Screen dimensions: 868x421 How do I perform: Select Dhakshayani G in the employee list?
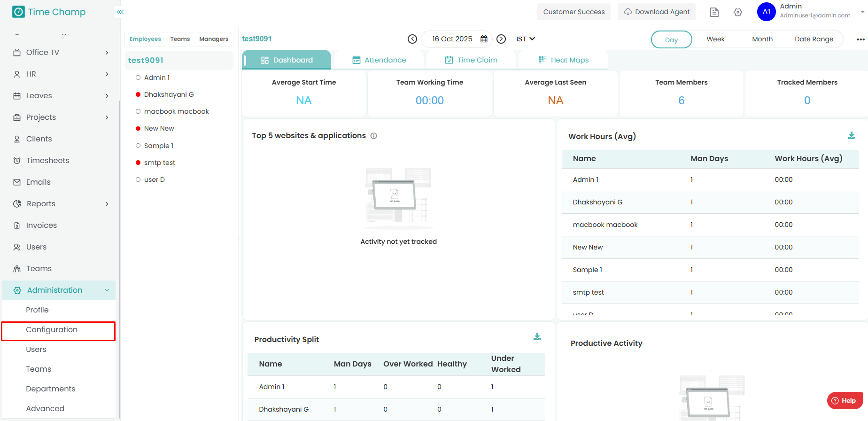coord(169,94)
